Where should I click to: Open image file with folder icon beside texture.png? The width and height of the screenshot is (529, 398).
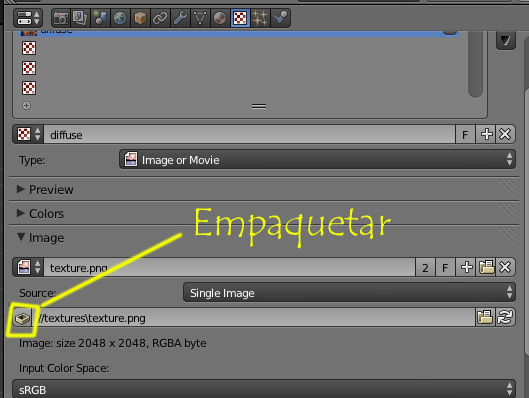tap(485, 267)
